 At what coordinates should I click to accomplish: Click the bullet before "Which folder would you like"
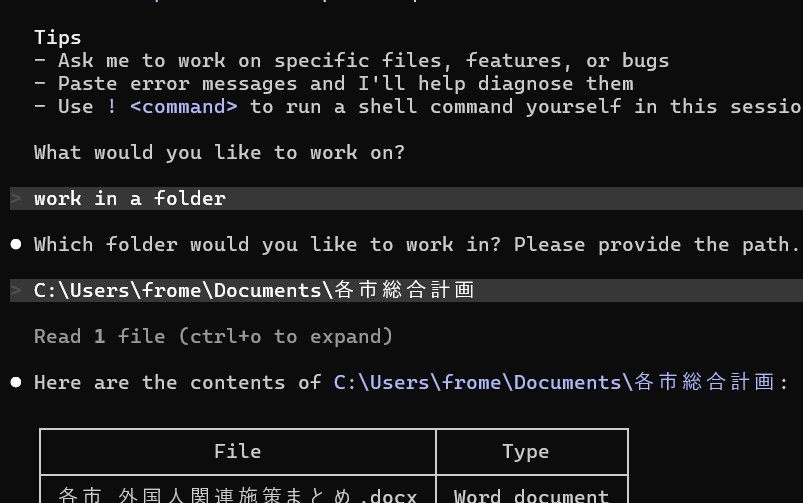(16, 244)
